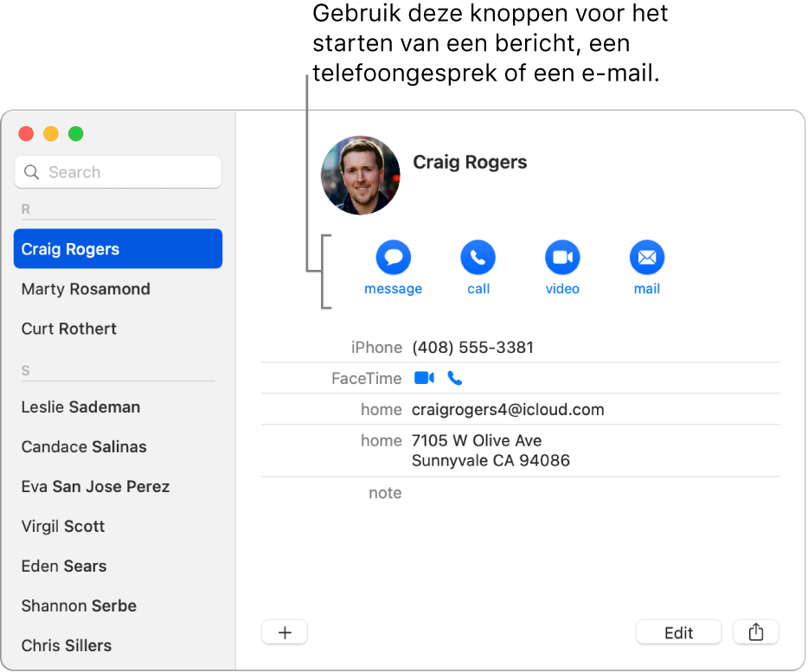Click the search magnifier icon
808x672 pixels.
tap(31, 172)
